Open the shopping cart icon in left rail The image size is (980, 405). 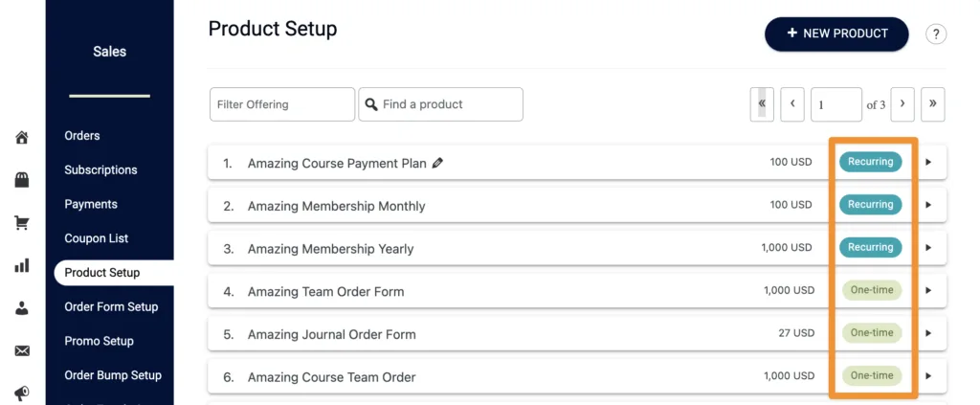(22, 222)
